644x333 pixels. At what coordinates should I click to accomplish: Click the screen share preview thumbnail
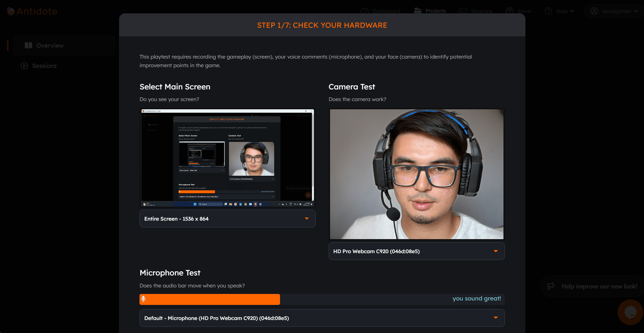click(227, 158)
